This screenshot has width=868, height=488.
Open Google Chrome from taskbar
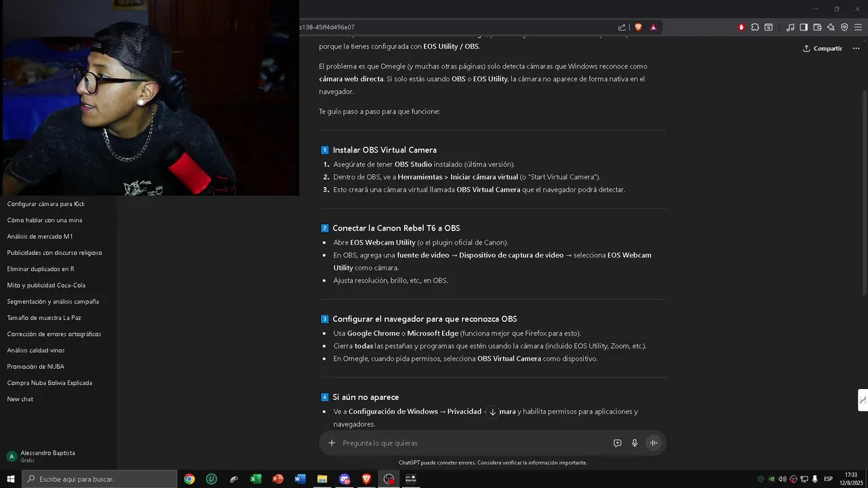[189, 479]
